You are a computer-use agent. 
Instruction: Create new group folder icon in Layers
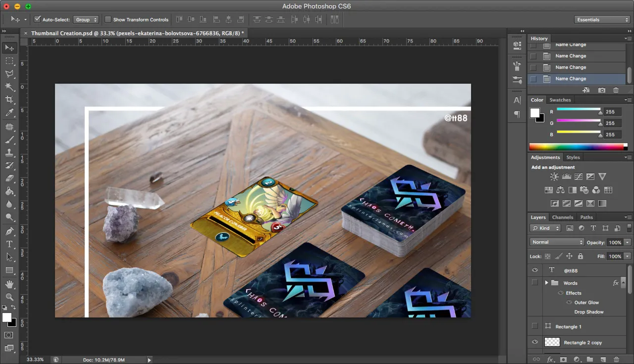click(x=590, y=360)
